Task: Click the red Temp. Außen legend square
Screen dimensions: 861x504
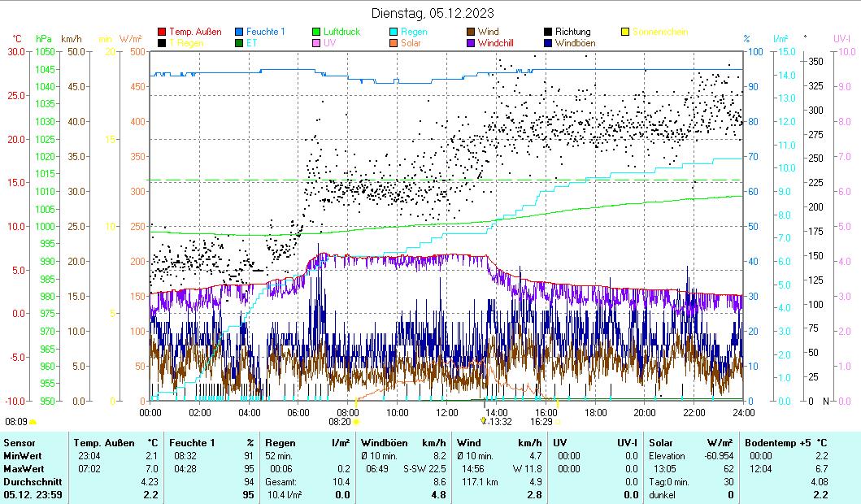Action: point(162,32)
